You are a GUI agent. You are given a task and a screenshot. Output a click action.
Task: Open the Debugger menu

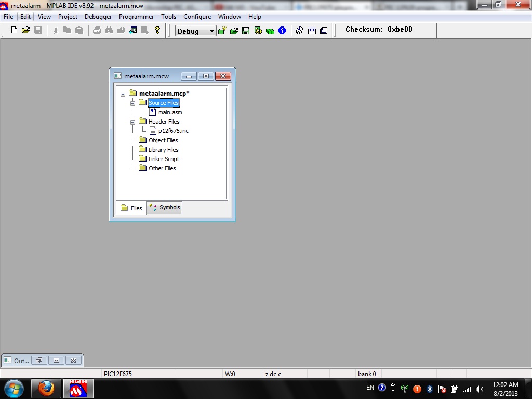[98, 17]
